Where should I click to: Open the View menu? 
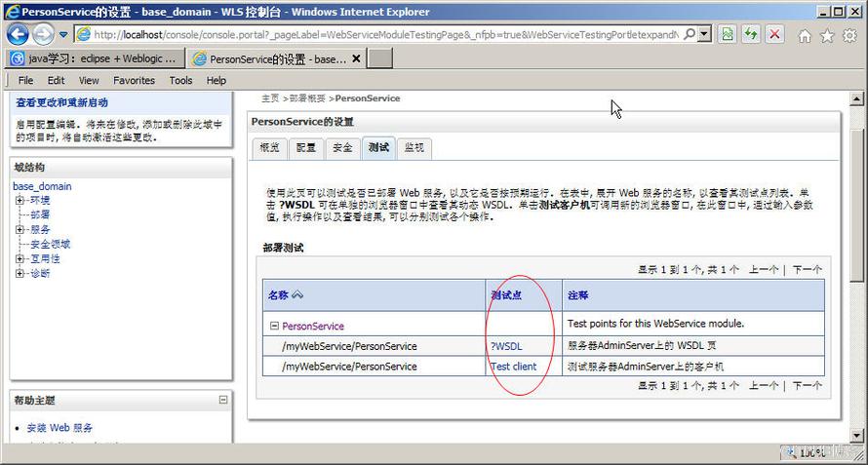[89, 80]
